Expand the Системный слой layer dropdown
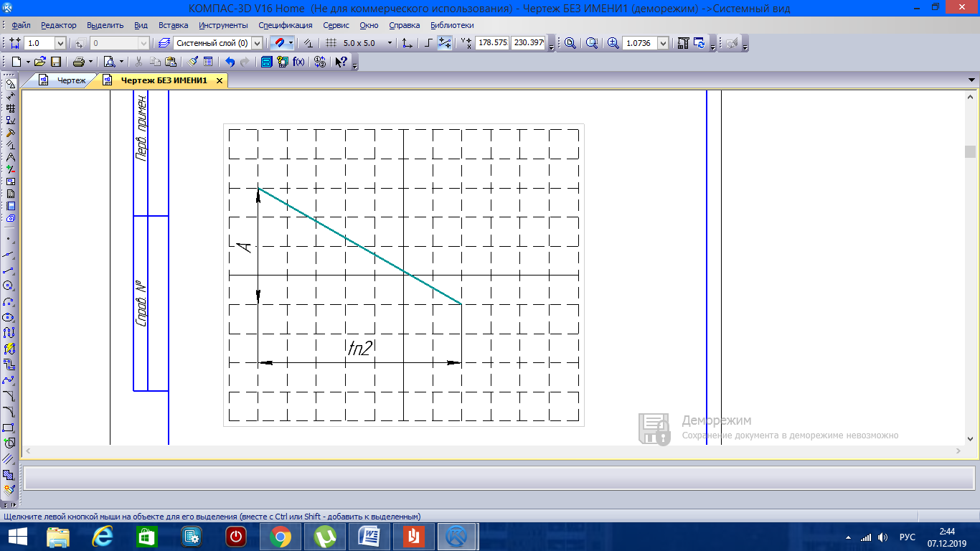The width and height of the screenshot is (980, 551). pyautogui.click(x=257, y=43)
